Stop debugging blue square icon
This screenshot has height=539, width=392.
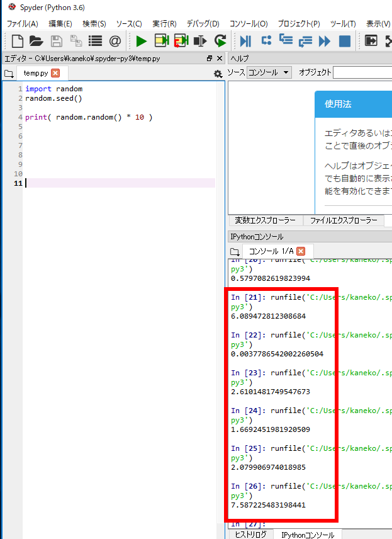tap(345, 41)
